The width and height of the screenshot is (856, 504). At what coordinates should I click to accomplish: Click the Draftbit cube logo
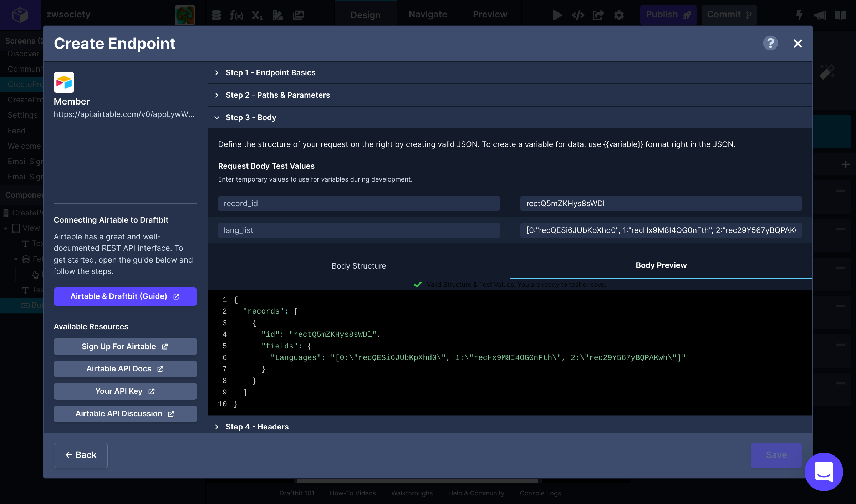[x=20, y=15]
